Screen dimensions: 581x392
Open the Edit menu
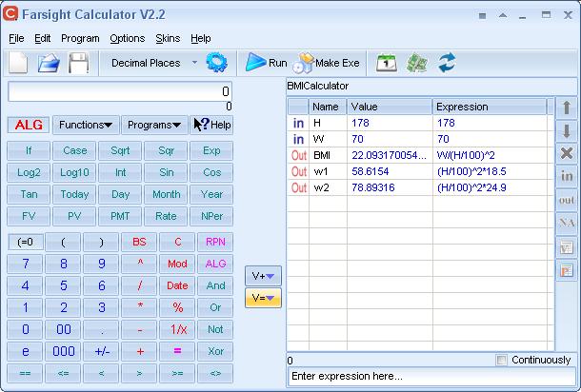coord(42,38)
